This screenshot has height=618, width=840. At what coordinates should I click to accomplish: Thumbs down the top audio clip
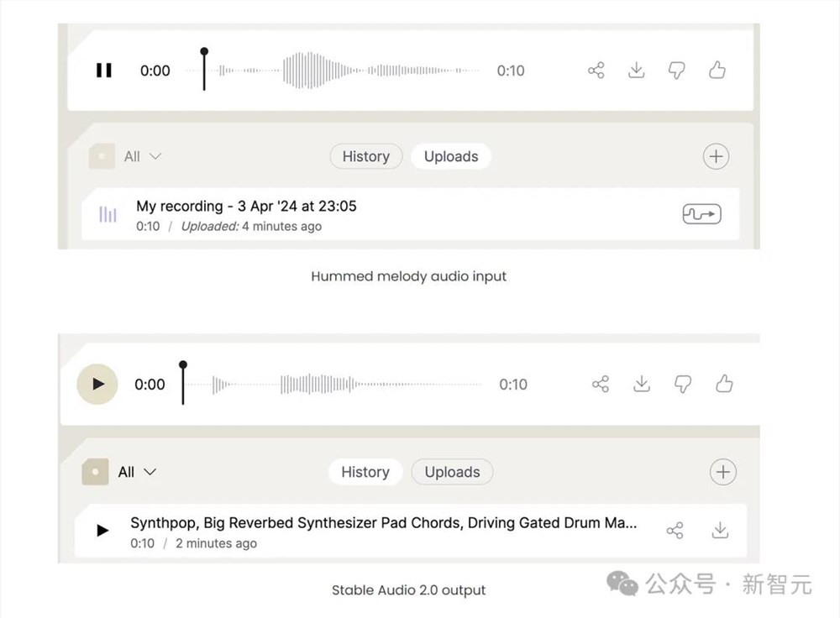click(x=677, y=71)
